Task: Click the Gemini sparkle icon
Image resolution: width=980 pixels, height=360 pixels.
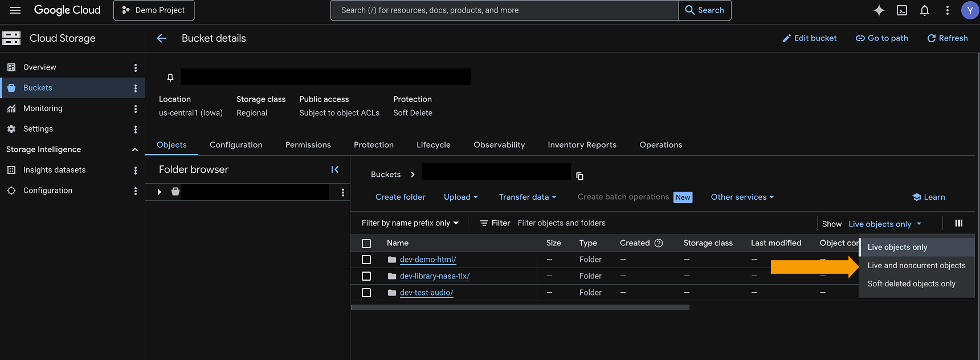Action: (879, 10)
